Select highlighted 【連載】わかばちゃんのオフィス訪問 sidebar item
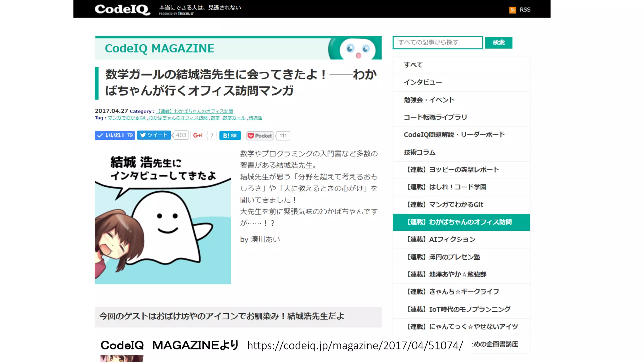644x362 pixels. [x=461, y=222]
